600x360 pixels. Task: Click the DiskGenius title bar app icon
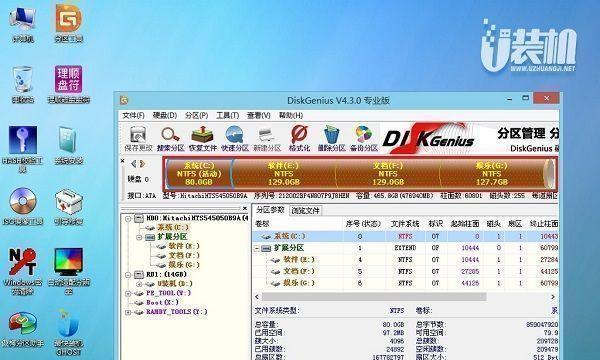pyautogui.click(x=124, y=101)
